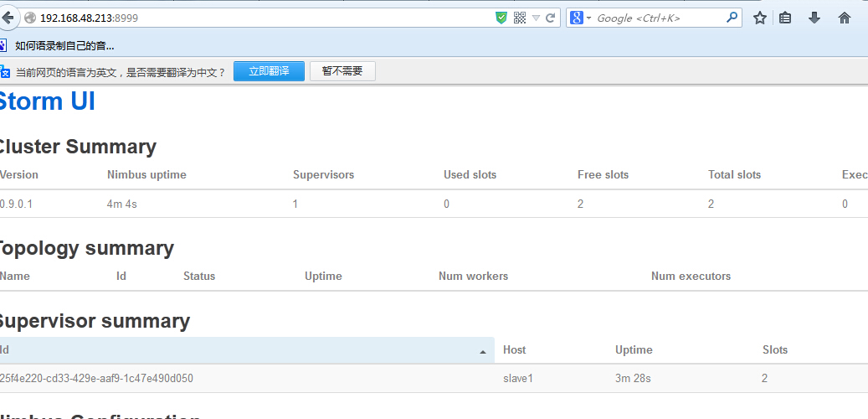This screenshot has height=419, width=868.
Task: Click the browser back arrow button
Action: [7, 18]
